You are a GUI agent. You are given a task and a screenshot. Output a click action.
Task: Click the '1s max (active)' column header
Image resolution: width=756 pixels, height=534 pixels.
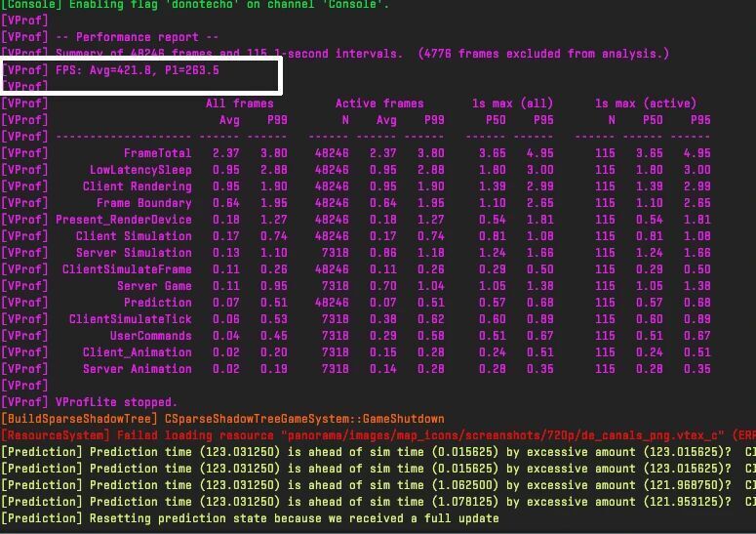click(646, 103)
